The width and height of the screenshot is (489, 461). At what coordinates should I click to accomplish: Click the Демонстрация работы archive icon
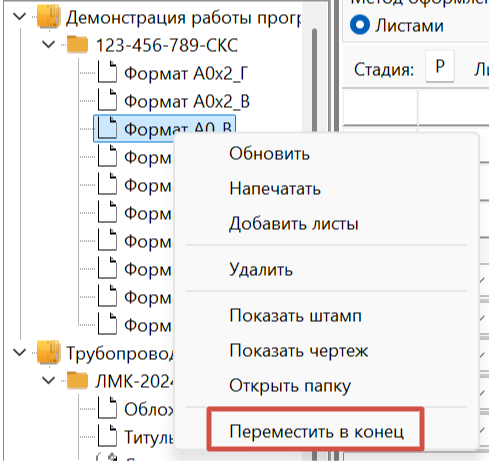(x=49, y=16)
